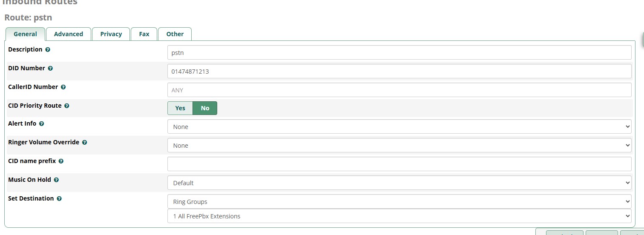644x235 pixels.
Task: Set CID Priority Route to Yes
Action: [180, 108]
